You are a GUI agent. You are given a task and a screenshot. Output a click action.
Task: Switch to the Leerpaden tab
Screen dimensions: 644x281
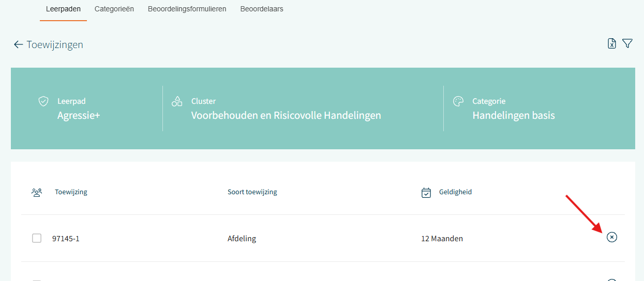(63, 9)
